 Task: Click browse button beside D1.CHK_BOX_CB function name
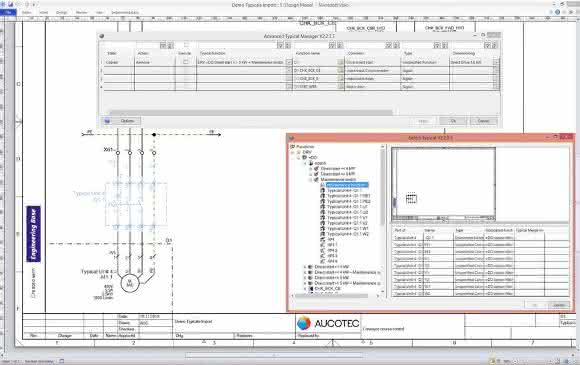[340, 70]
